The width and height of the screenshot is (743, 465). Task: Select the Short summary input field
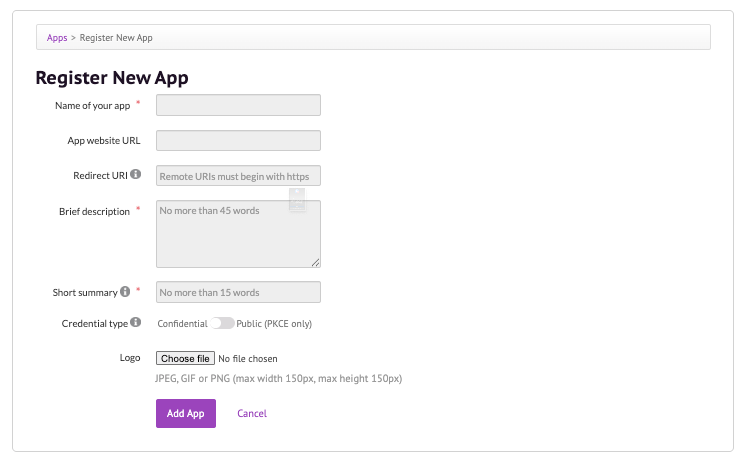(x=238, y=292)
